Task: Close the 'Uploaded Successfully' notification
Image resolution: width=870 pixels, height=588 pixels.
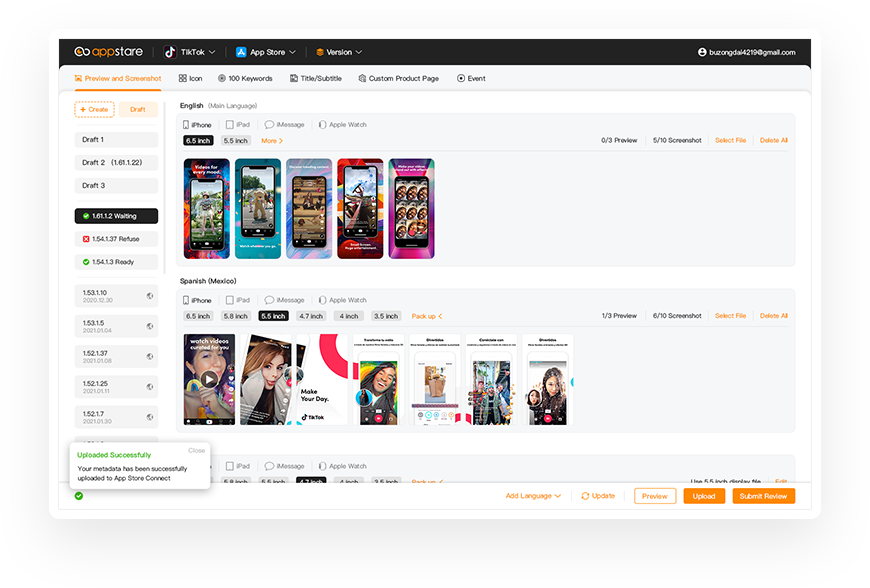Action: [196, 450]
